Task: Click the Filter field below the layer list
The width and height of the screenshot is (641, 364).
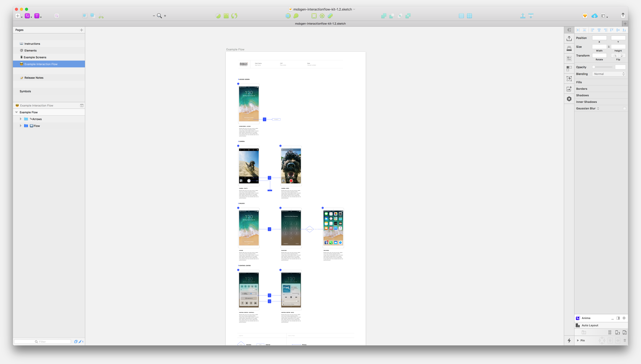Action: pyautogui.click(x=42, y=342)
